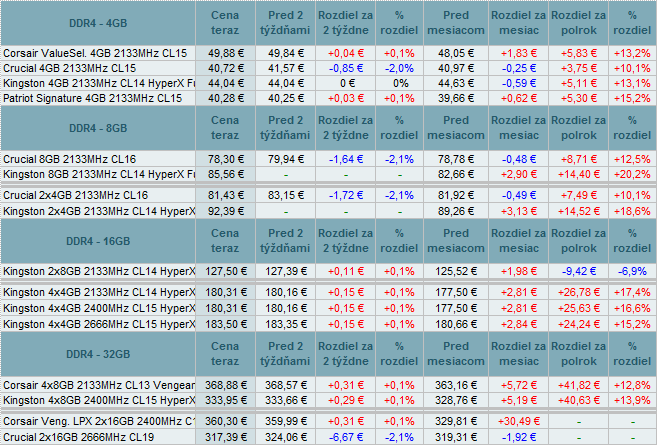Click Pred mesiacom header in DDR4 - 32GB section
Viewport: 657px width, 445px height.
click(x=455, y=353)
